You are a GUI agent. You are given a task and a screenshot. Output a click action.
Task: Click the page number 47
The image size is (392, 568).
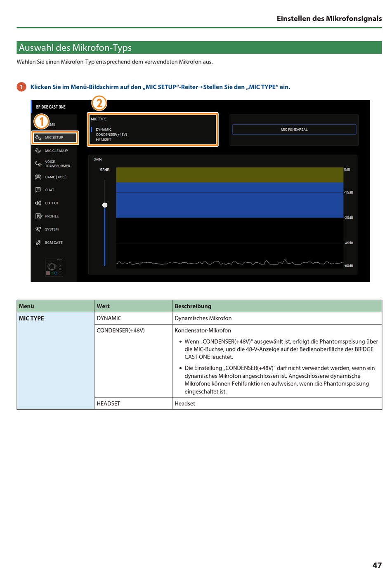click(377, 565)
